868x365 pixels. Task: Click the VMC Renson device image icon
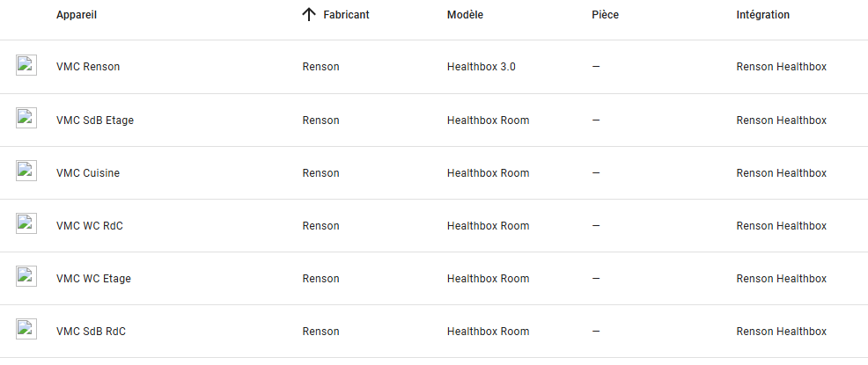click(26, 65)
